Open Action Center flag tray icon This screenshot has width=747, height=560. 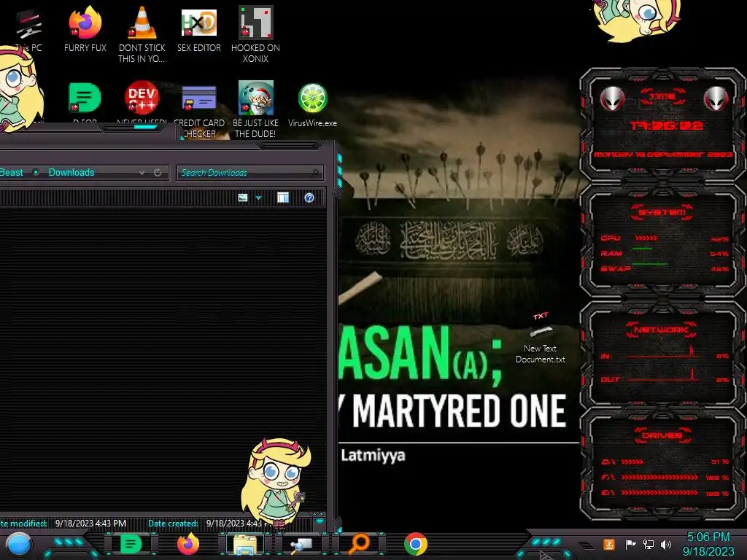pos(630,544)
